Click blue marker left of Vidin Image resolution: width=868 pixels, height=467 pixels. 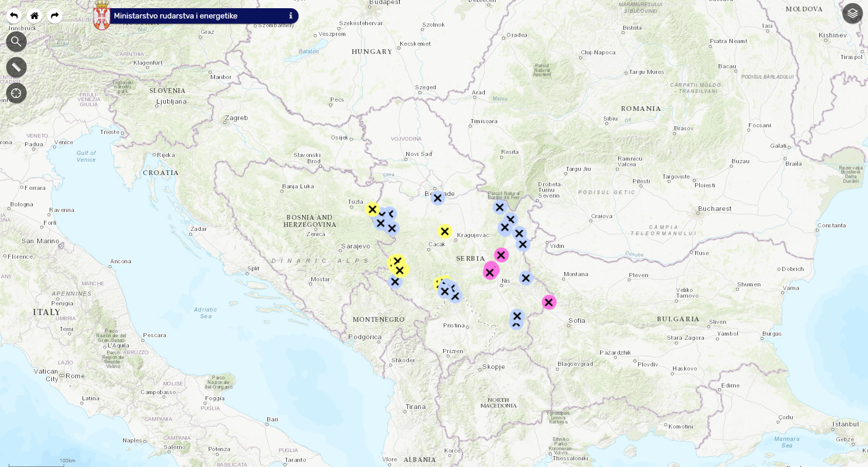point(523,244)
